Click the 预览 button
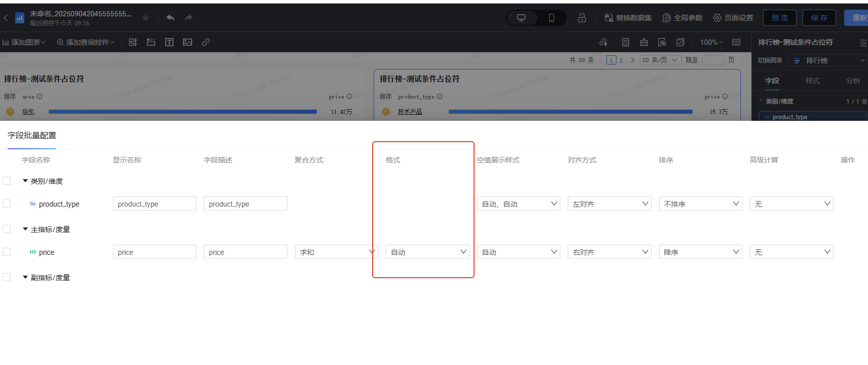The width and height of the screenshot is (868, 365). (780, 18)
